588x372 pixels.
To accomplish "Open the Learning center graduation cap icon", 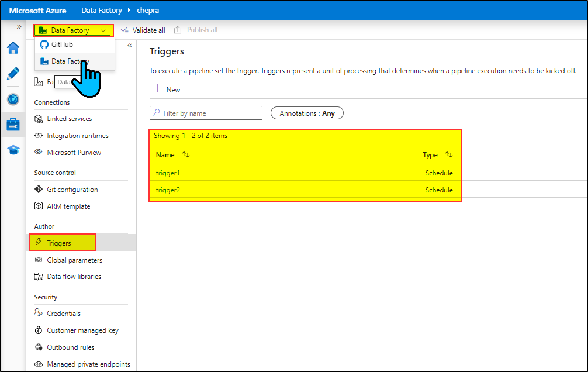I will (x=13, y=150).
